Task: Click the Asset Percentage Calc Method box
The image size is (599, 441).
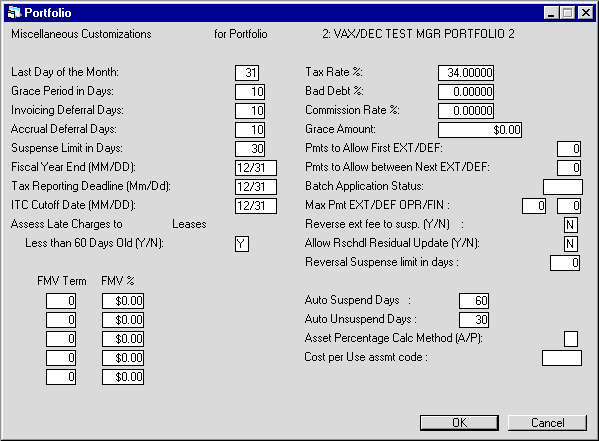Action: pyautogui.click(x=571, y=339)
